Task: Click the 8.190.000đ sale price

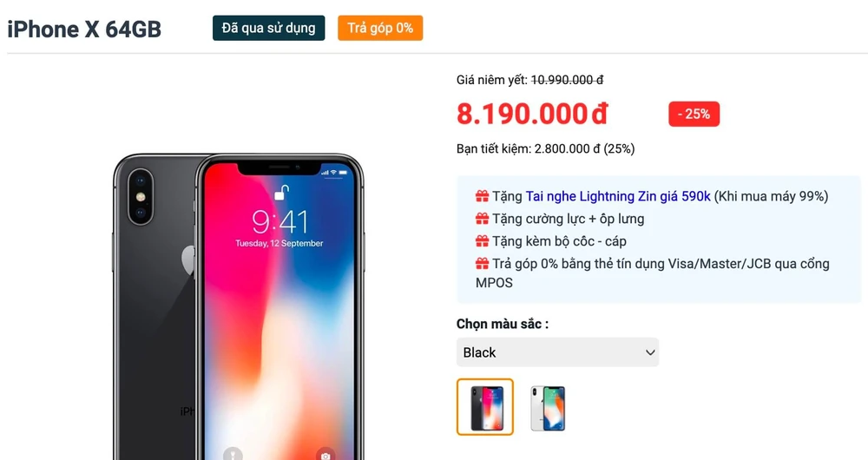Action: tap(532, 114)
